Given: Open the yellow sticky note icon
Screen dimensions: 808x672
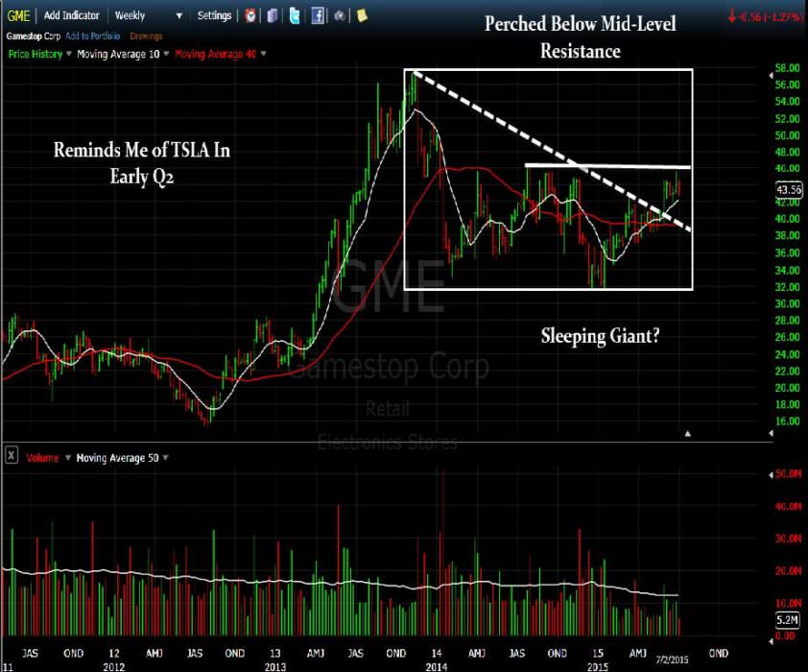Looking at the screenshot, I should tap(362, 15).
